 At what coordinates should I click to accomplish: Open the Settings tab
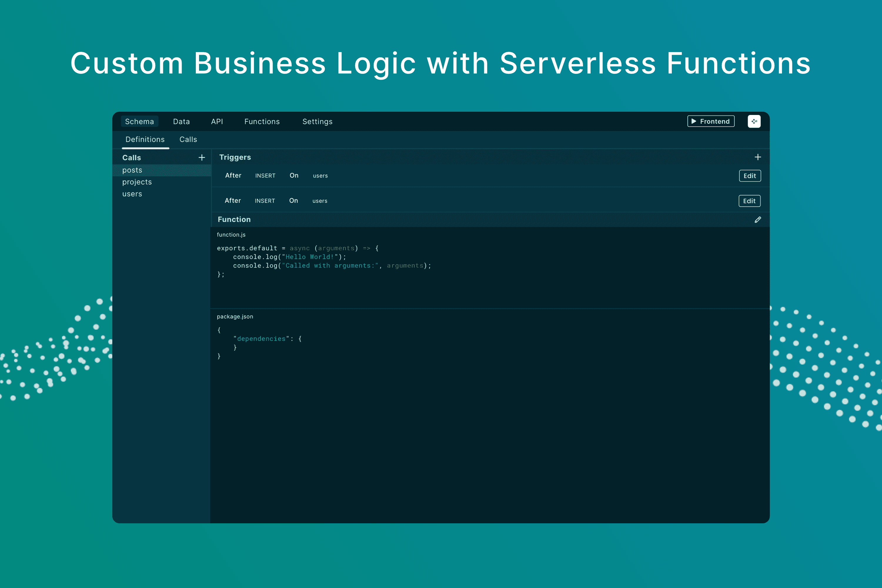317,121
